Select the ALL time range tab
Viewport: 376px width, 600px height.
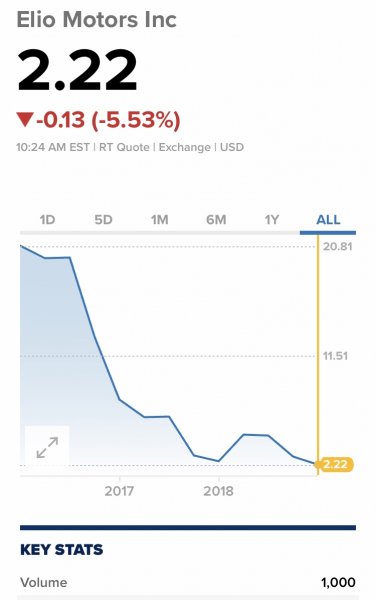328,220
